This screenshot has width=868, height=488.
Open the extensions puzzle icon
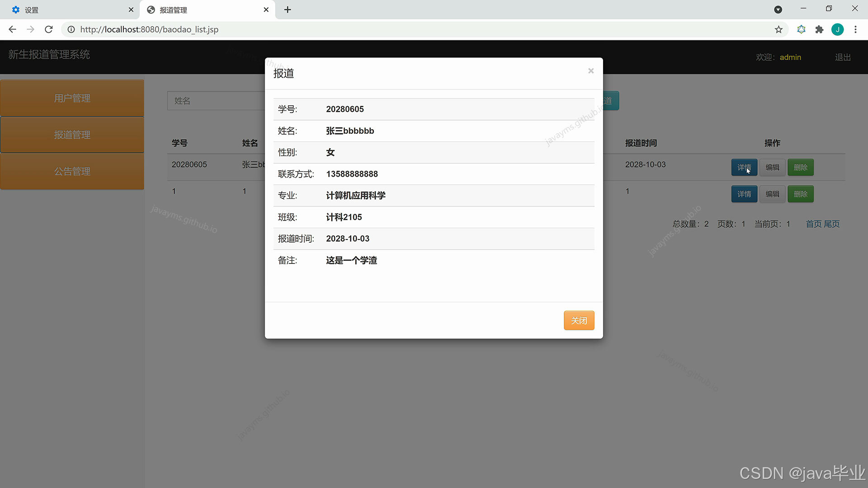coord(819,29)
